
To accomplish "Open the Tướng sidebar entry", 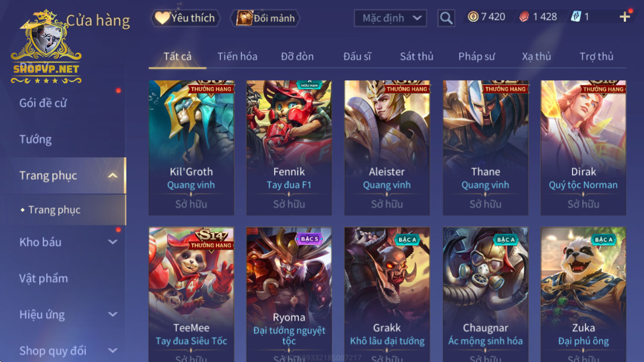I will pyautogui.click(x=36, y=139).
